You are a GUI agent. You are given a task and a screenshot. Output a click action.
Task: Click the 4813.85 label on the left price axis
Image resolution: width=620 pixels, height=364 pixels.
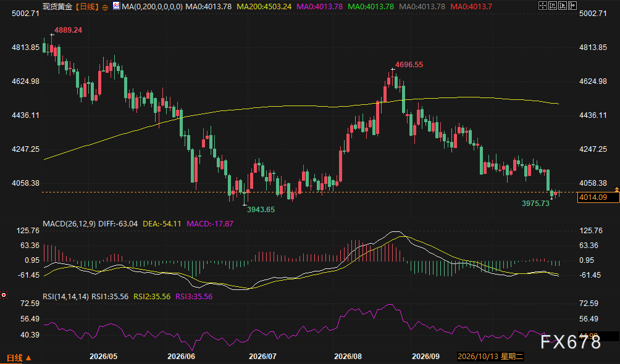[26, 48]
